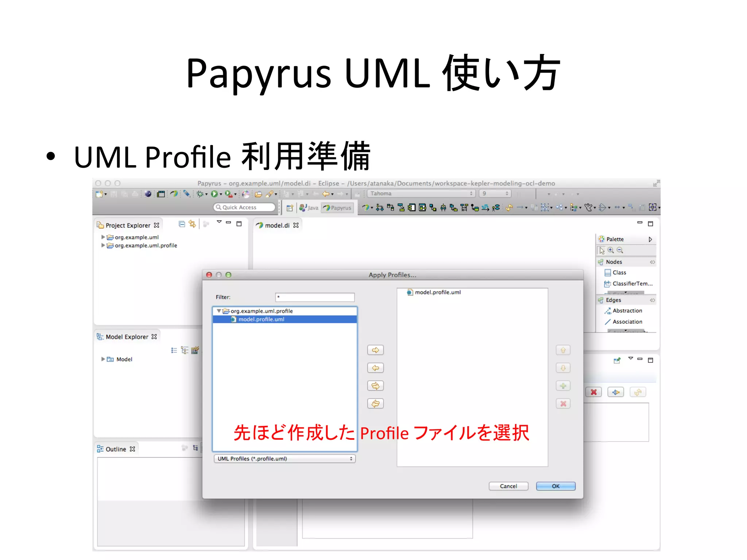Maximize the model.di editor area

(650, 223)
